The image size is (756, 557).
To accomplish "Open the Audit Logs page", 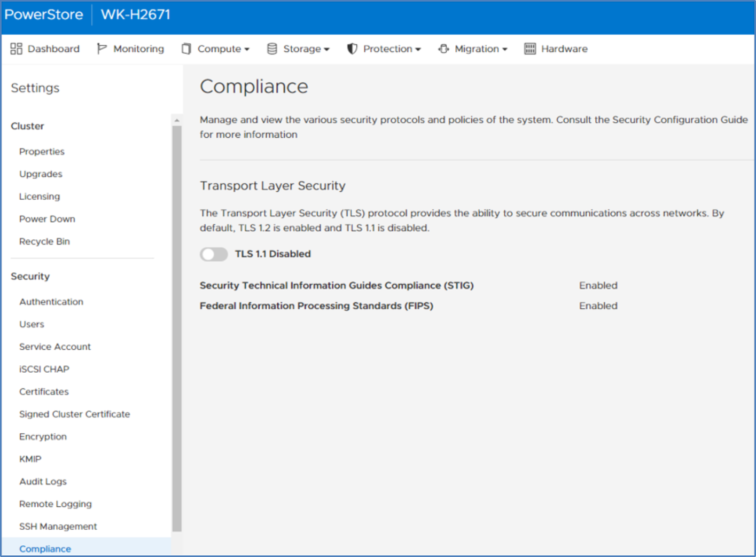I will pyautogui.click(x=43, y=481).
